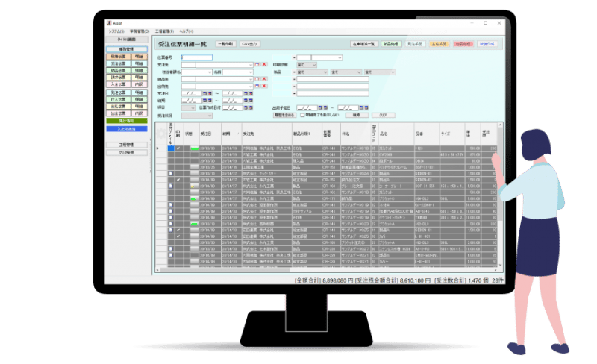Expand the 締日 dropdown
The image size is (597, 364).
[193, 108]
